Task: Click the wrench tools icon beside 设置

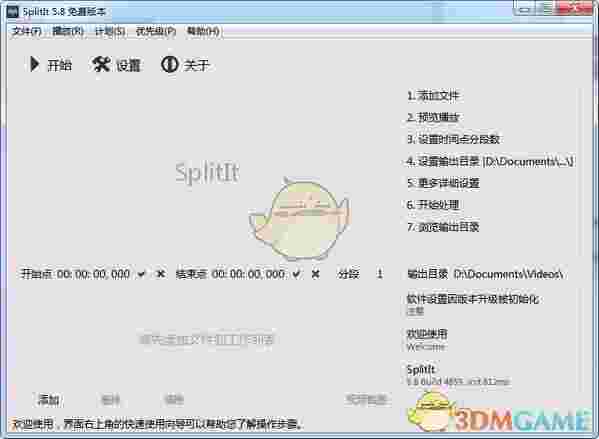Action: click(x=101, y=64)
